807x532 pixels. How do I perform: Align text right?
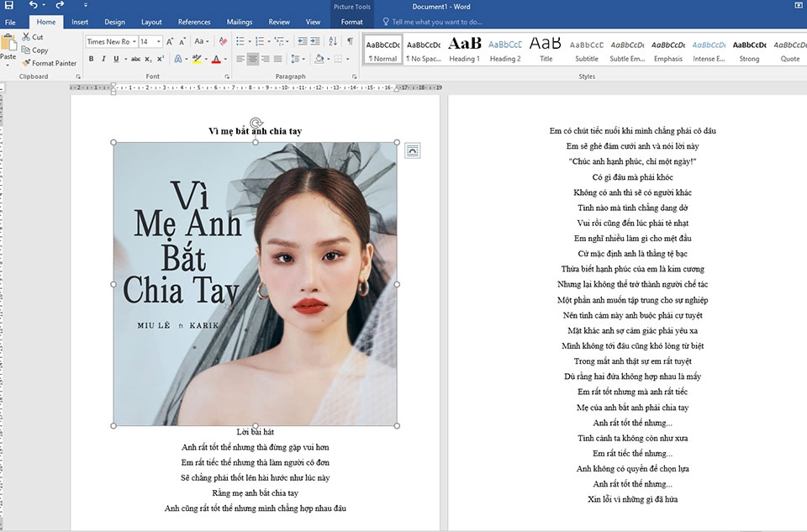click(x=265, y=59)
